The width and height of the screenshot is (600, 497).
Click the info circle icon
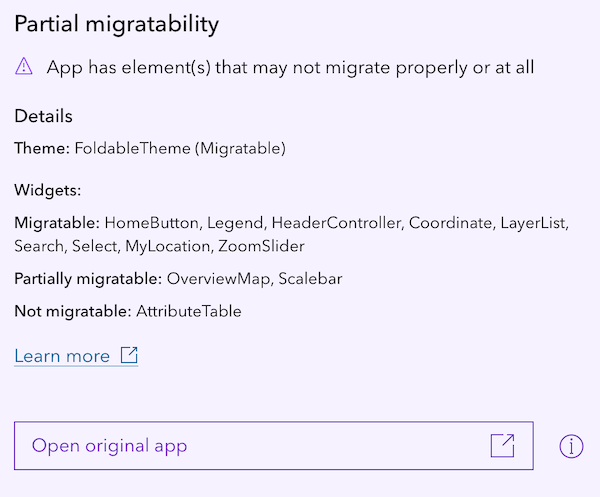571,446
